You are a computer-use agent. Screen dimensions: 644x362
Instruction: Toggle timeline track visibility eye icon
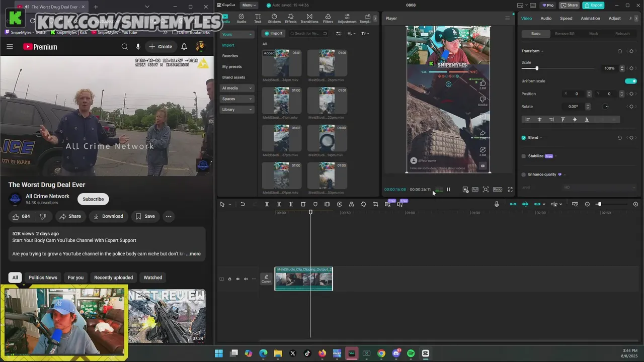[x=237, y=279]
